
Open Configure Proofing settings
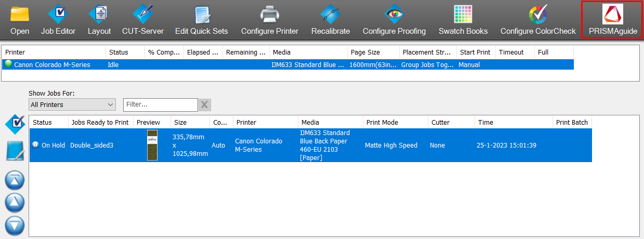(x=394, y=20)
